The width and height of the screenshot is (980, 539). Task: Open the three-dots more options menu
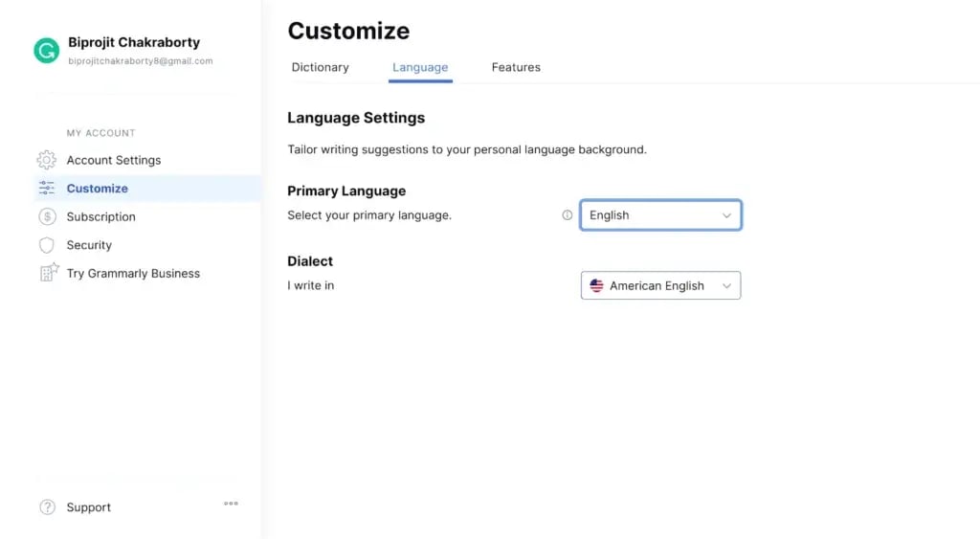pos(231,503)
